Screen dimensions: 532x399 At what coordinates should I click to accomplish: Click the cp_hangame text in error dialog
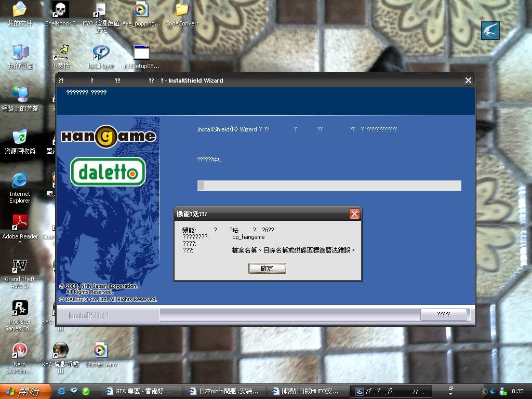click(248, 237)
